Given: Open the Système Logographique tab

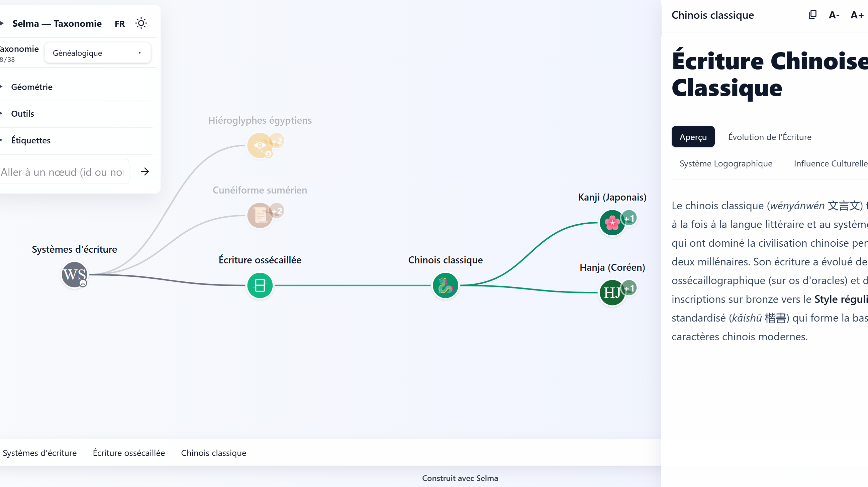Looking at the screenshot, I should click(726, 163).
